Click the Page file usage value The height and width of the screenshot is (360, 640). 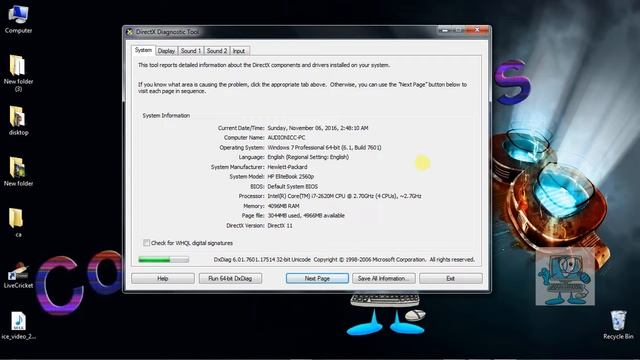[306, 216]
